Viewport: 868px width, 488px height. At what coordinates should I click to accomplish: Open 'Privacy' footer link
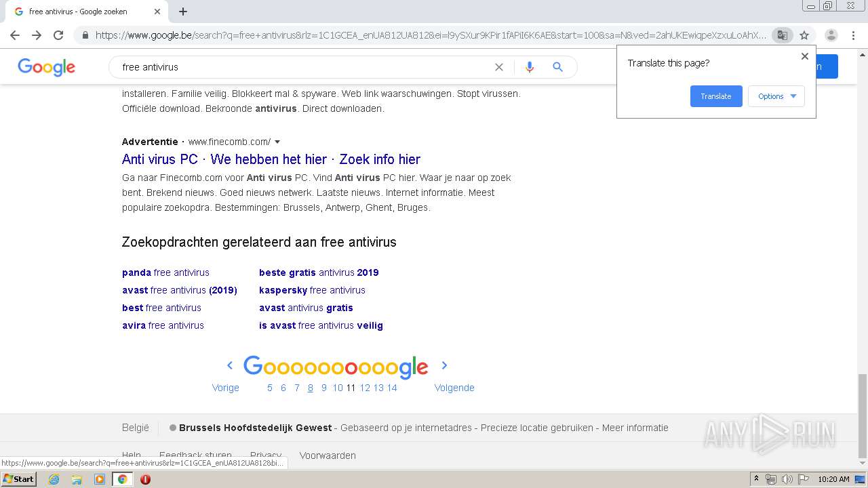pos(266,455)
